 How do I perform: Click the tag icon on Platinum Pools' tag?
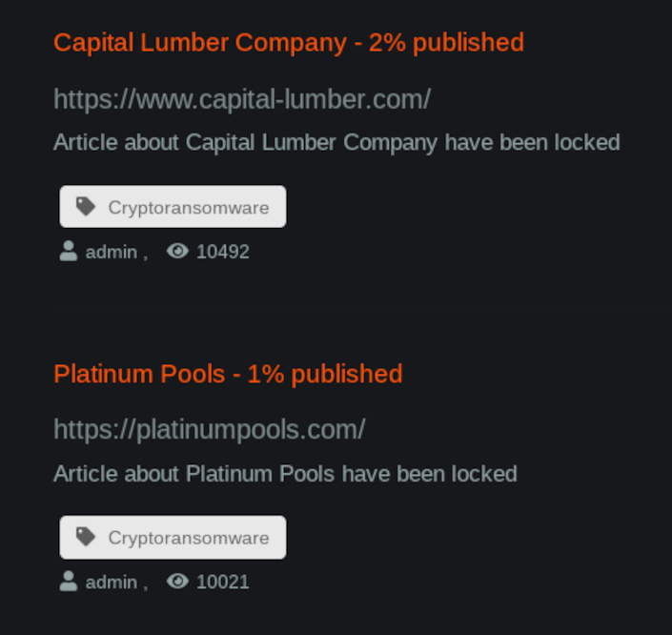(86, 538)
